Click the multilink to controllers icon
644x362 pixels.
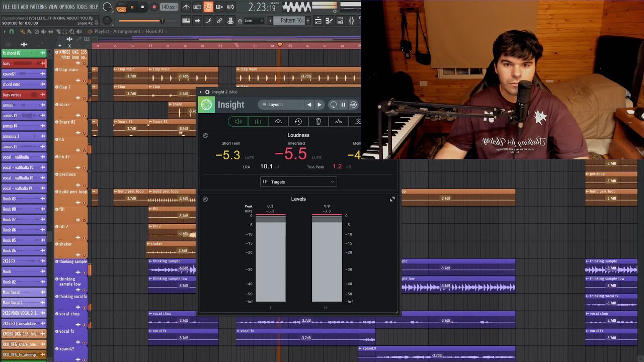(x=230, y=21)
